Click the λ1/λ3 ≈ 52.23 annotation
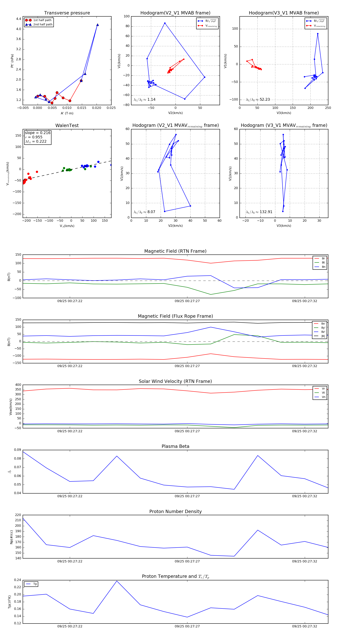 pos(258,100)
